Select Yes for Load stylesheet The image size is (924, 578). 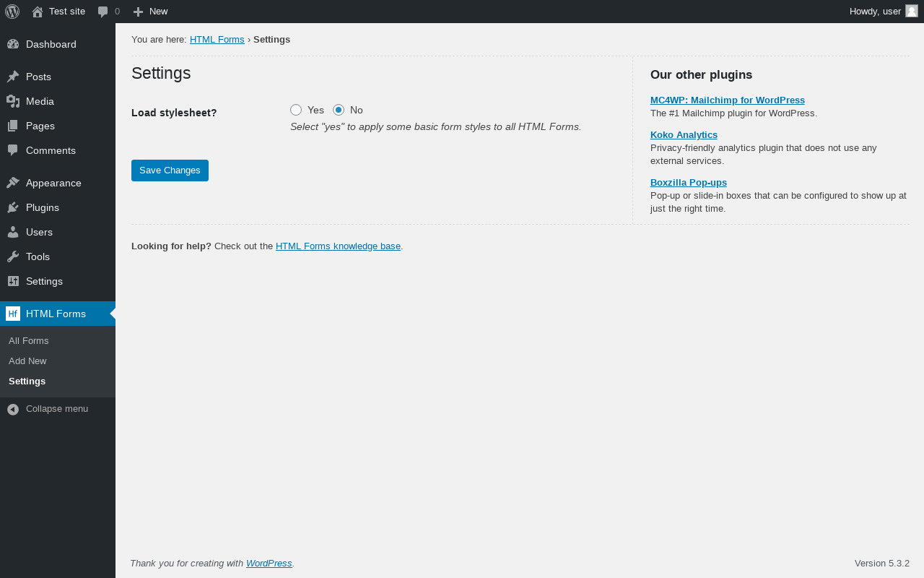296,110
